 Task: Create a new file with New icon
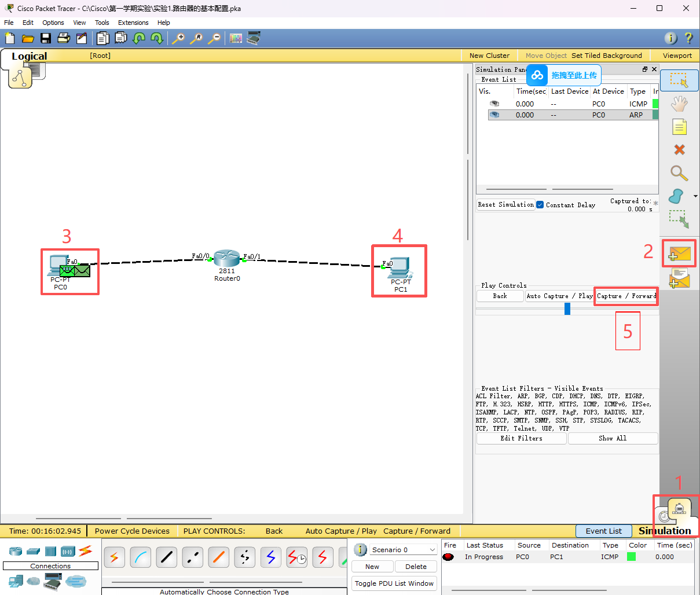pos(10,38)
